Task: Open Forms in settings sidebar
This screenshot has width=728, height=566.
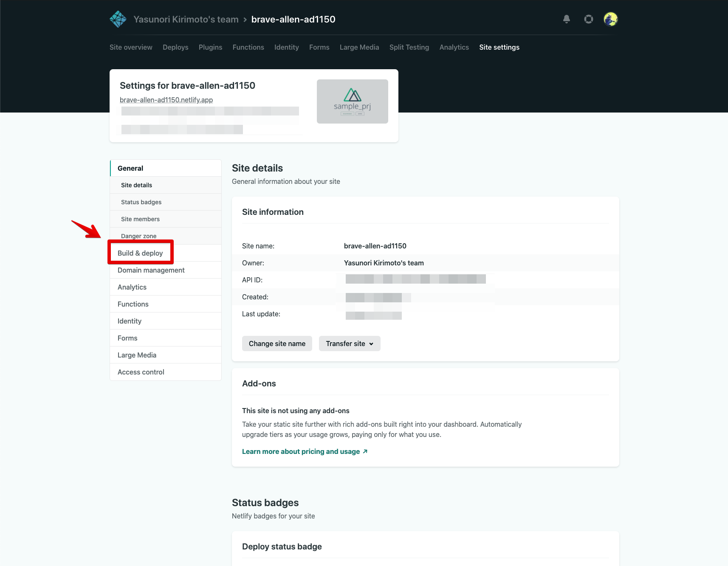Action: (x=166, y=338)
